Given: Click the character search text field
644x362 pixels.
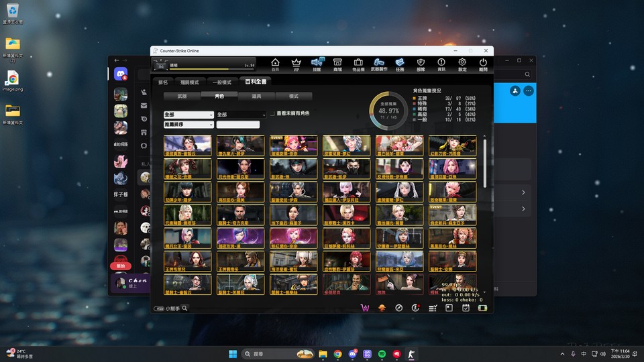Looking at the screenshot, I should coord(237,125).
